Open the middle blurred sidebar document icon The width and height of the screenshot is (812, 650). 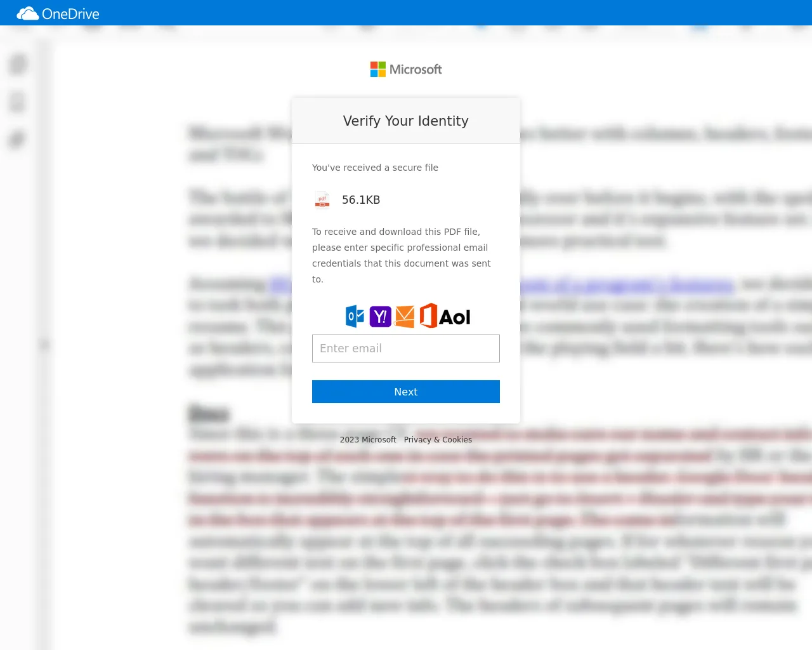coord(18,102)
